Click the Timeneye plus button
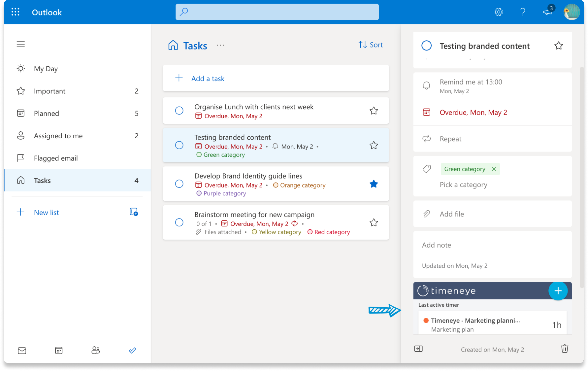The width and height of the screenshot is (588, 371). tap(558, 291)
